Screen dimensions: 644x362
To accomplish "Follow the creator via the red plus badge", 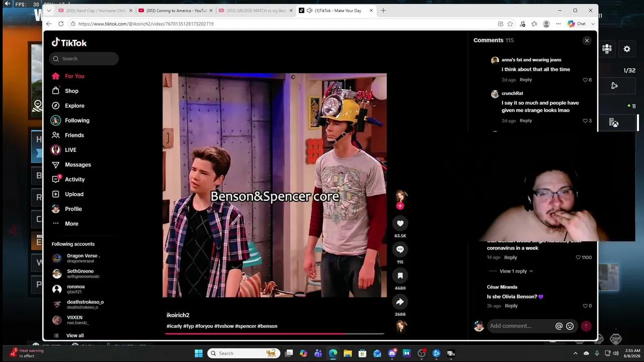I will click(x=400, y=206).
